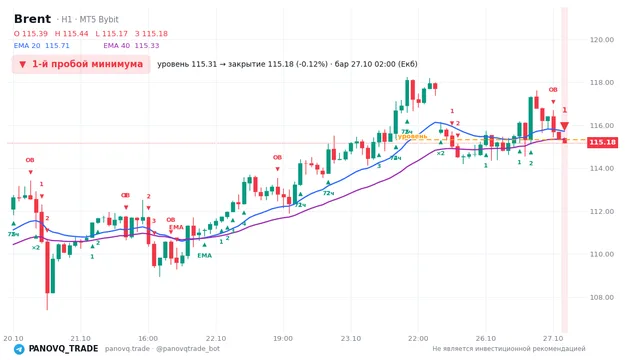
Task: Click the red EMA signal label above the candles
Action: coord(176,227)
